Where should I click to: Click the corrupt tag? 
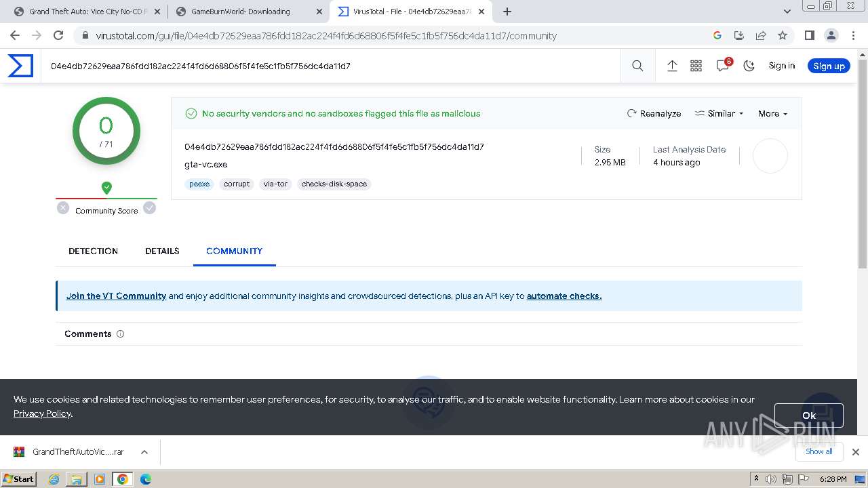click(237, 184)
